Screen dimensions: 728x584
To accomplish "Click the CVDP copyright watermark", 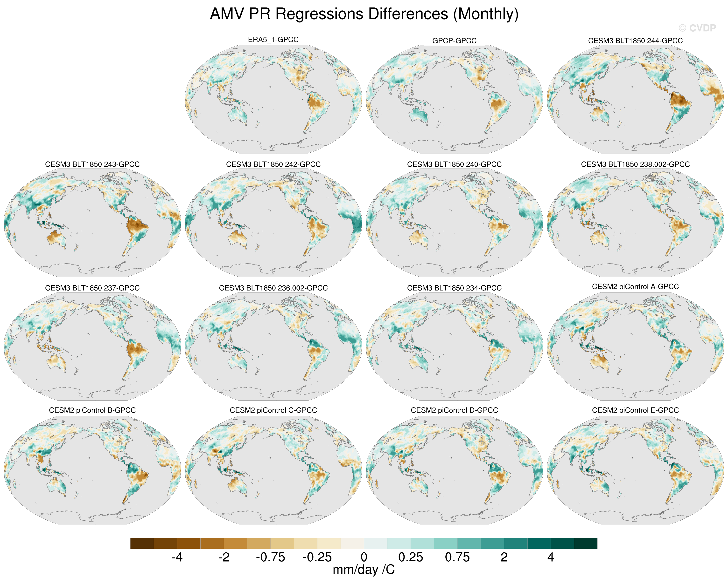I will coord(697,28).
